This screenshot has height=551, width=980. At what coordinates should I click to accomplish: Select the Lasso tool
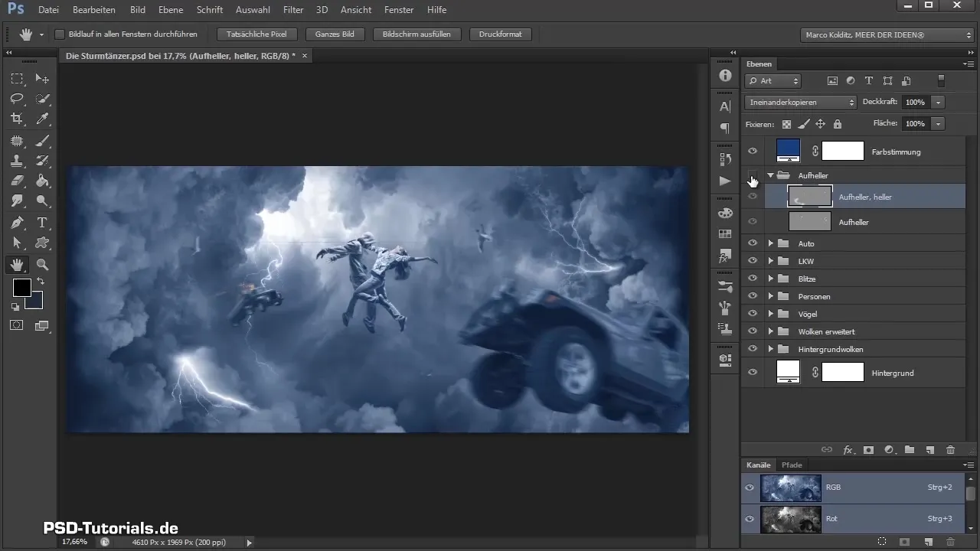click(x=17, y=99)
